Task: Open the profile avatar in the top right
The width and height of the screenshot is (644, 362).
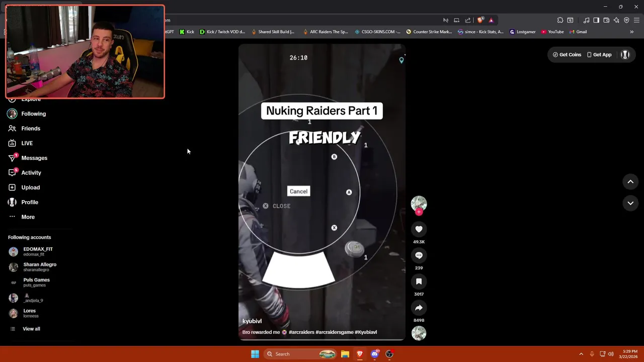Action: (625, 55)
